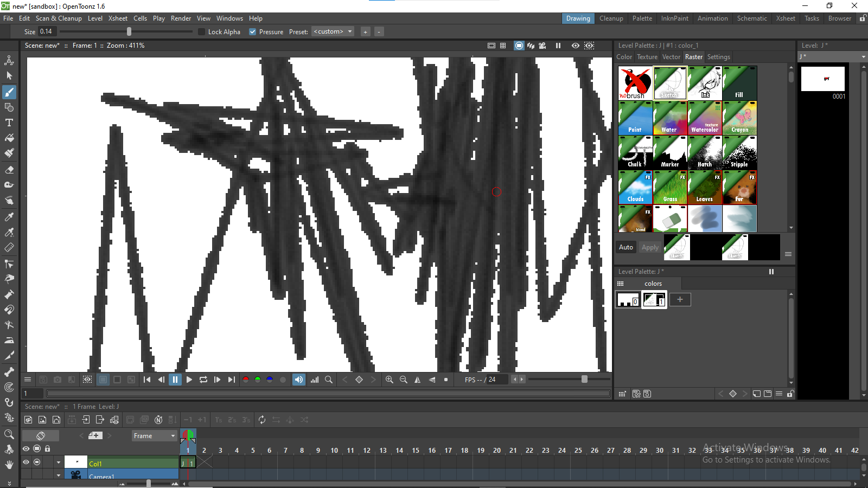Click the Apply button in style editor
The height and width of the screenshot is (488, 868).
click(x=650, y=247)
